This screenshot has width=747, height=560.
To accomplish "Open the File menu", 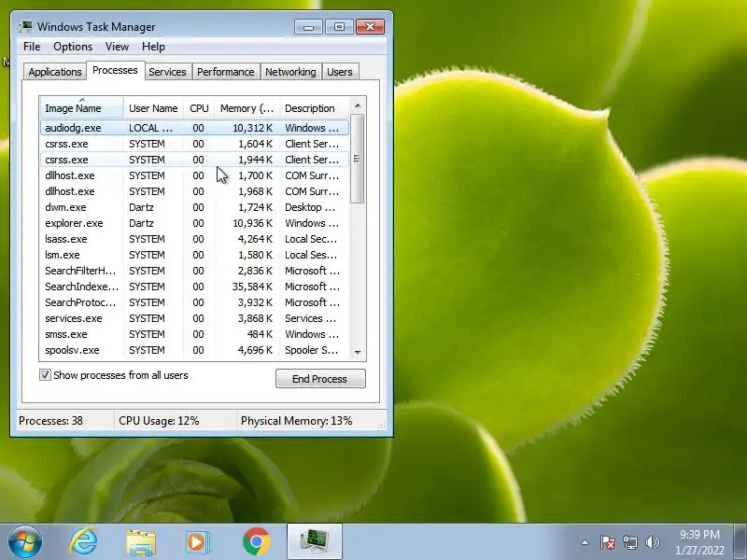I will point(32,47).
